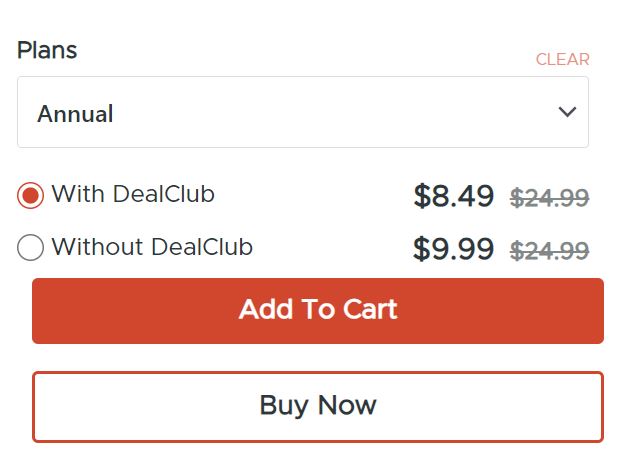The width and height of the screenshot is (621, 462).
Task: Click the selected Annual text value
Action: point(75,114)
